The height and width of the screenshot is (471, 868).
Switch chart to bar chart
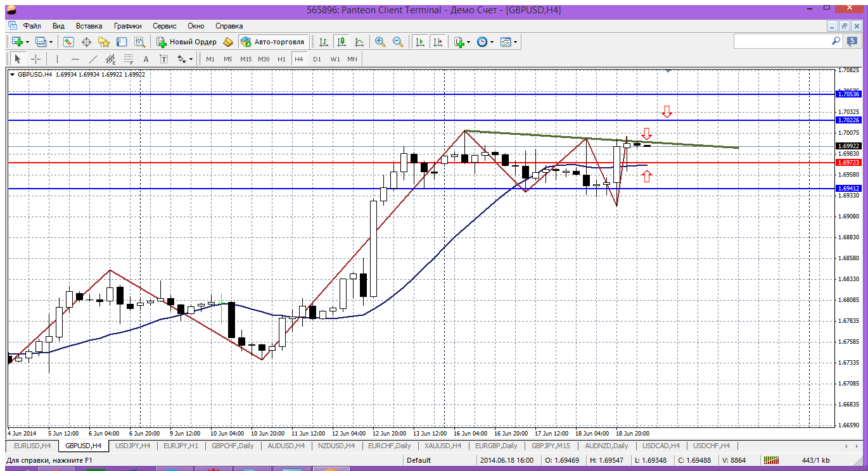(x=324, y=42)
